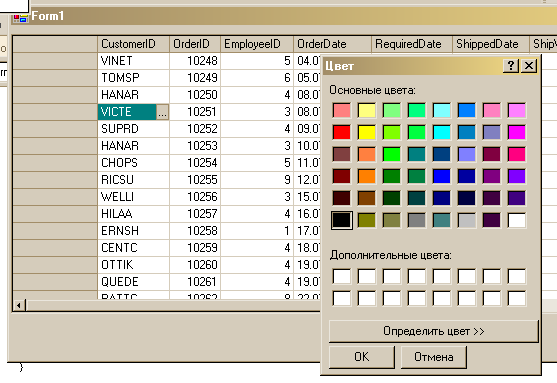Viewport: 557px width, 383px height.
Task: Select the pure red color swatch
Action: pos(342,133)
